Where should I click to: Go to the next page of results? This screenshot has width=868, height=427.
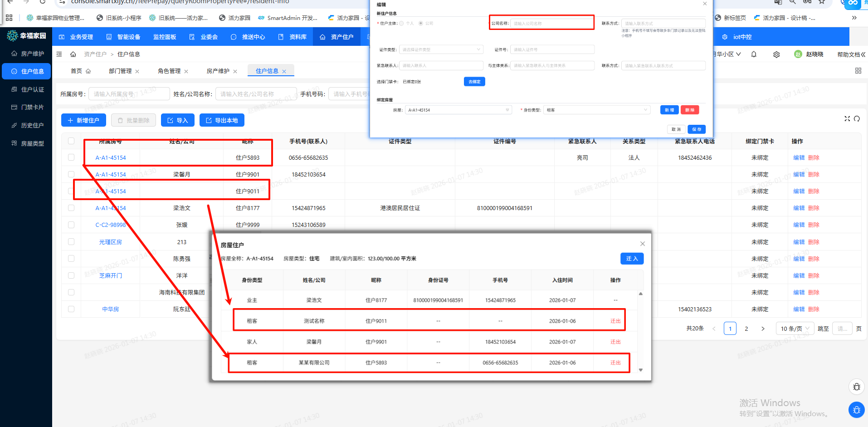[763, 329]
